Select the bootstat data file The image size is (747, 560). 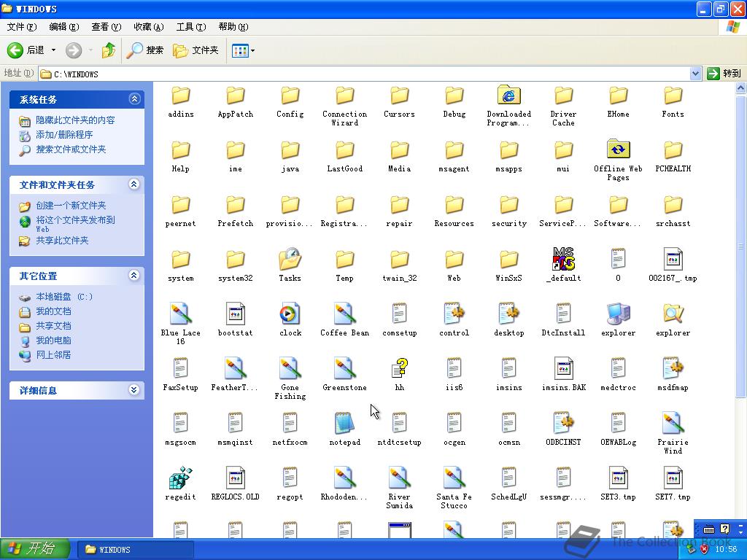point(236,314)
